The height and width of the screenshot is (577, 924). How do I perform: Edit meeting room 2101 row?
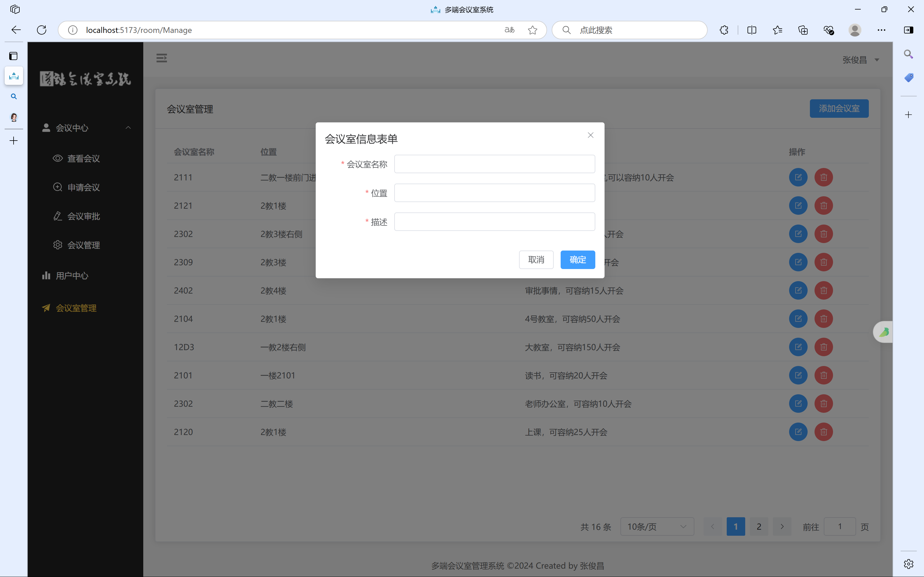[x=798, y=376]
